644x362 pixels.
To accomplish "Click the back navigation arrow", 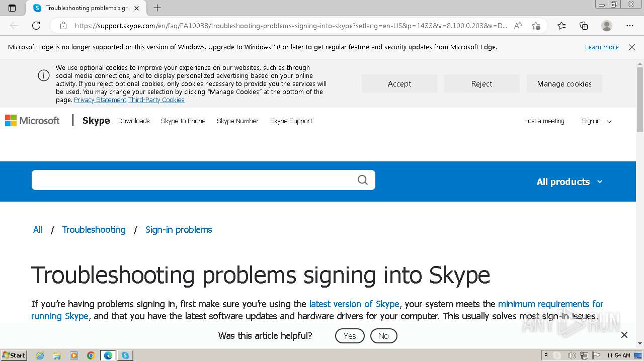I will [14, 26].
